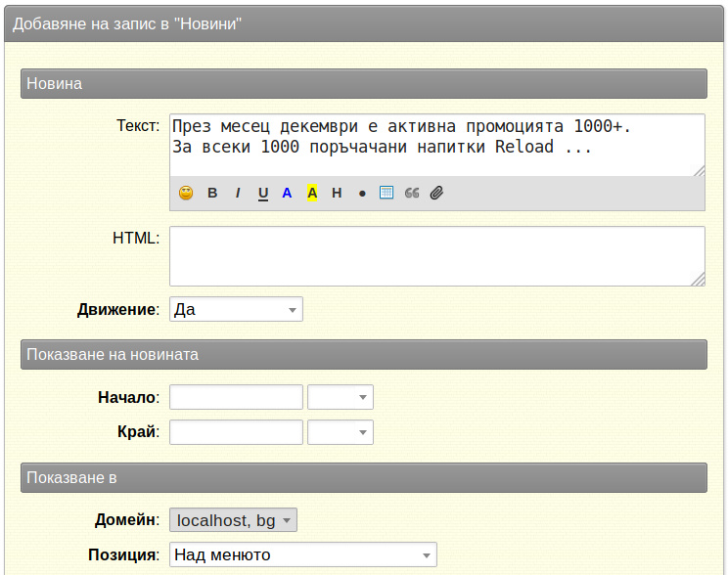Apply italic formatting with I icon
This screenshot has height=575, width=728.
click(x=238, y=193)
